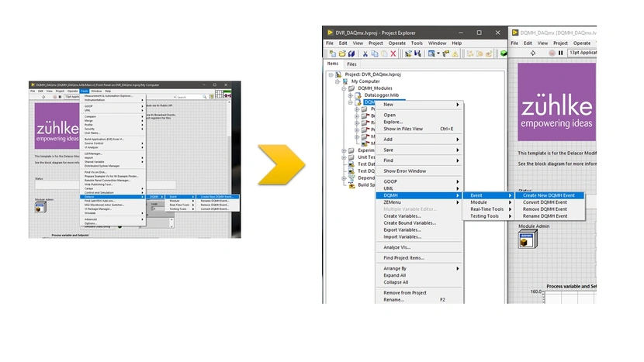This screenshot has width=644, height=362.
Task: Click the My Computer icon in project tree
Action: (x=345, y=81)
